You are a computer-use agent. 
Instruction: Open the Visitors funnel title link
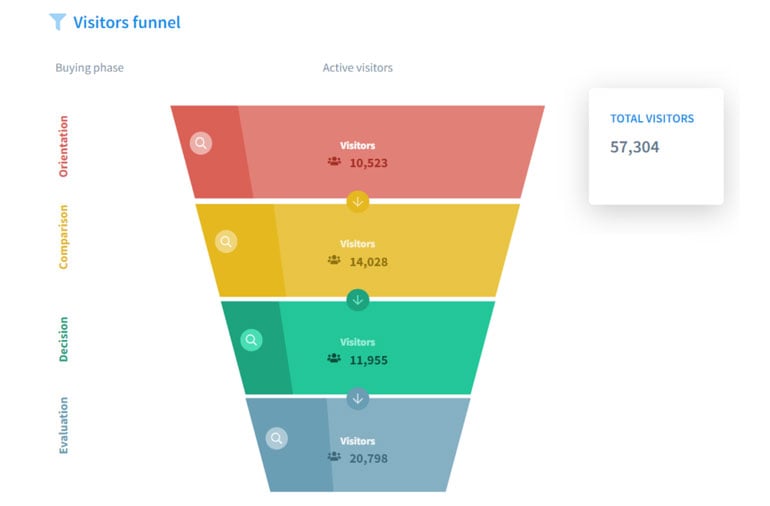pyautogui.click(x=127, y=21)
